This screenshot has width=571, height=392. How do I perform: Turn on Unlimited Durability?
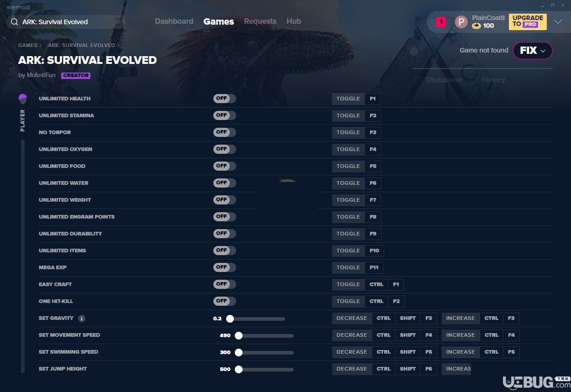[x=224, y=234]
